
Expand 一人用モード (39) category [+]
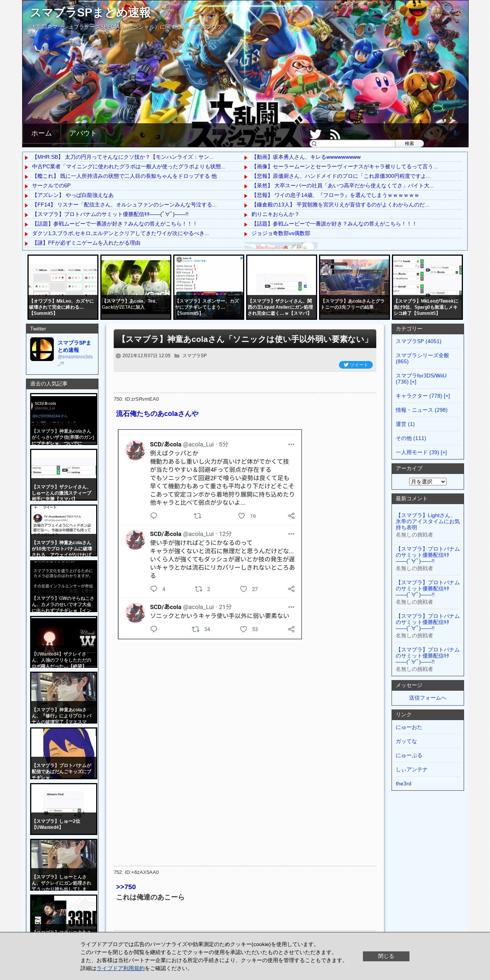(444, 452)
